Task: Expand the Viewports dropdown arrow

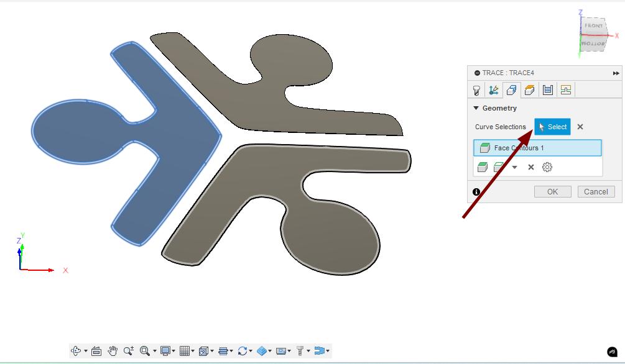Action: click(x=211, y=351)
